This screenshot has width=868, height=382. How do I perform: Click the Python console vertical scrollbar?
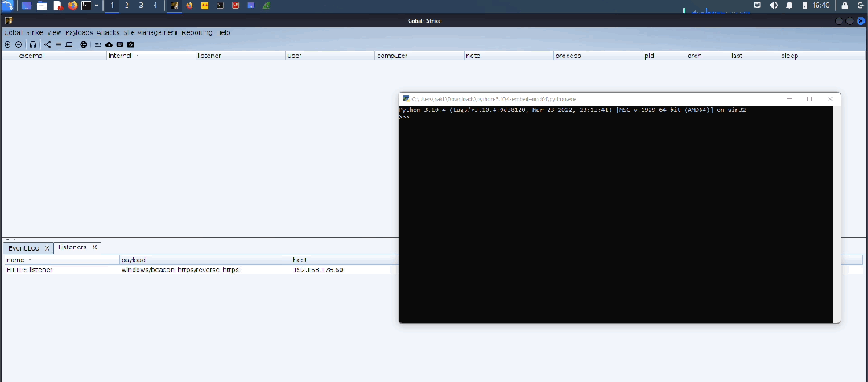(837, 214)
